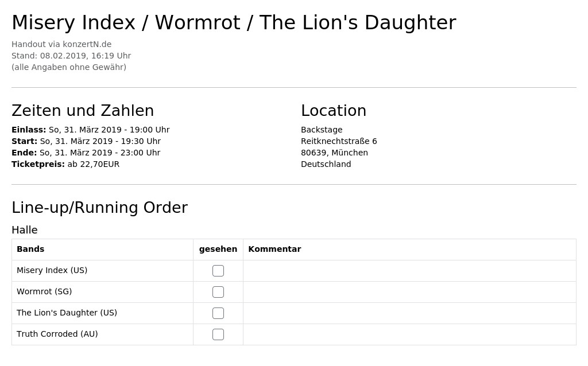The height and width of the screenshot is (366, 588).
Task: Click the Reitknechtstraße 6 address line
Action: click(339, 141)
